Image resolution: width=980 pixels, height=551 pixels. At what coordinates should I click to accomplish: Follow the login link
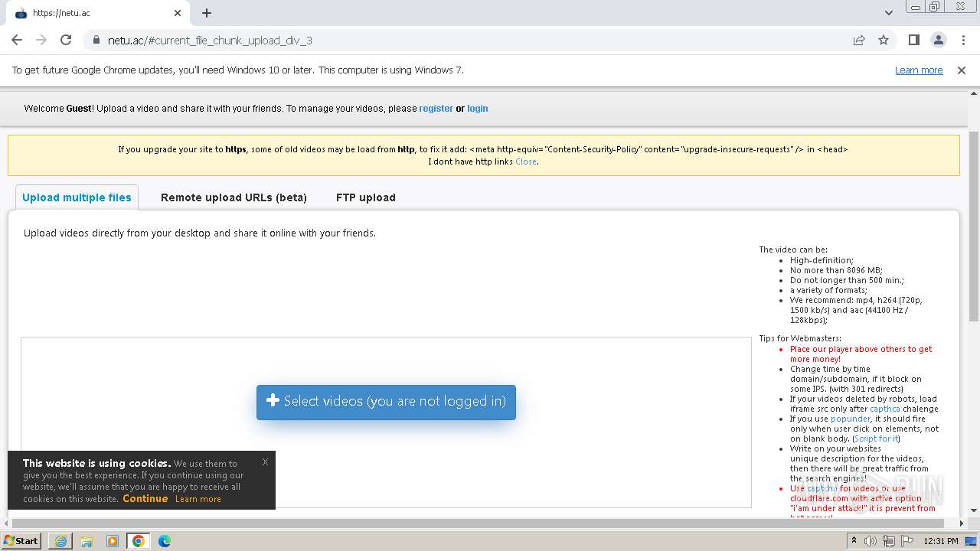(x=478, y=109)
